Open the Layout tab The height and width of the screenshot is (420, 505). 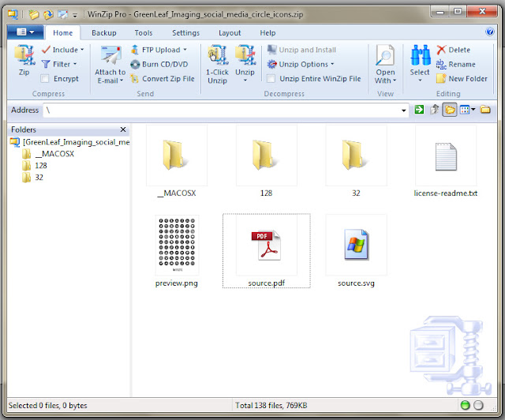click(x=230, y=33)
